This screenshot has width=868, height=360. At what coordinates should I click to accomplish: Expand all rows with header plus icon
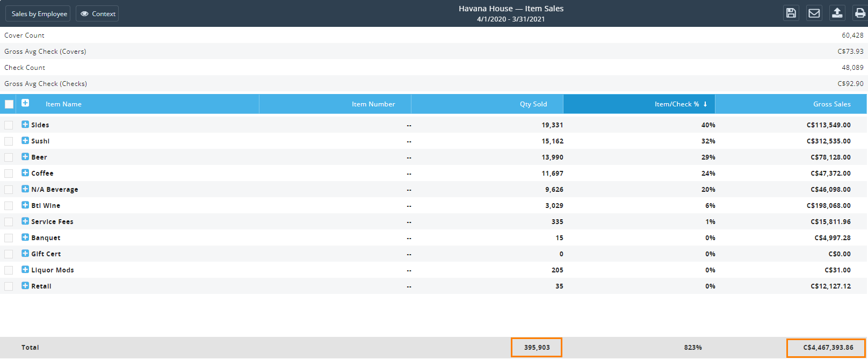coord(25,103)
